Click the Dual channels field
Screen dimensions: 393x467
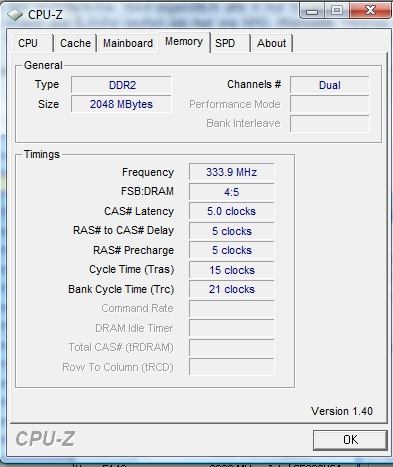tap(330, 85)
